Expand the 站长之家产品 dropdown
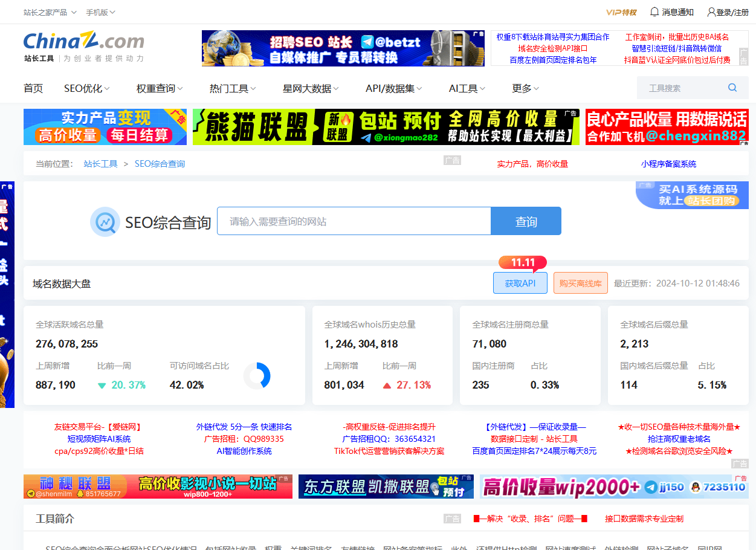The width and height of the screenshot is (756, 550). tap(50, 12)
